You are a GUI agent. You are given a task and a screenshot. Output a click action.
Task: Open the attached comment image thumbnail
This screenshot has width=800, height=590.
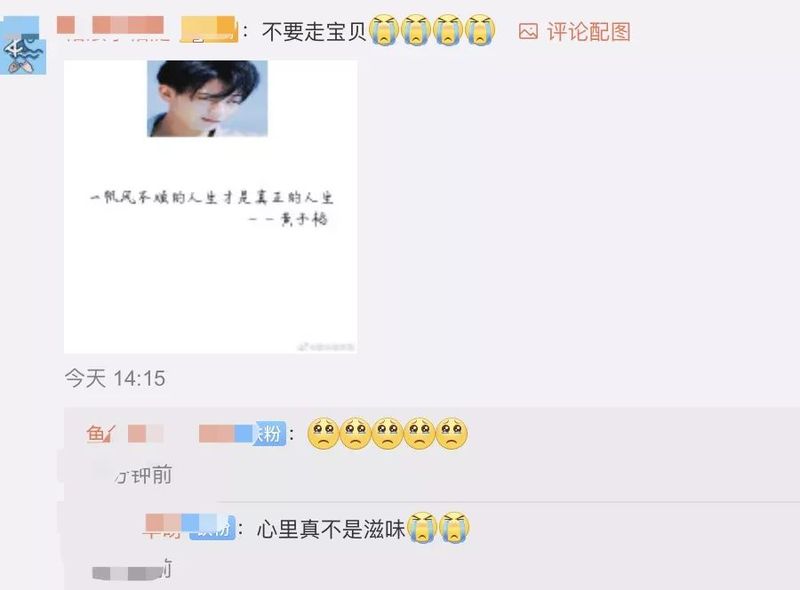click(x=210, y=206)
